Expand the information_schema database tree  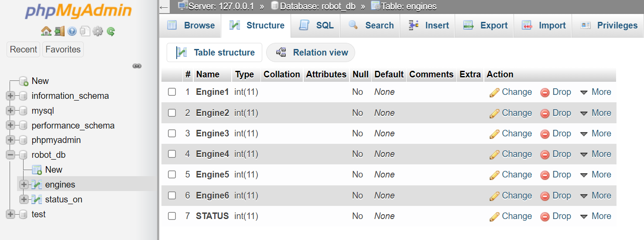click(x=10, y=96)
